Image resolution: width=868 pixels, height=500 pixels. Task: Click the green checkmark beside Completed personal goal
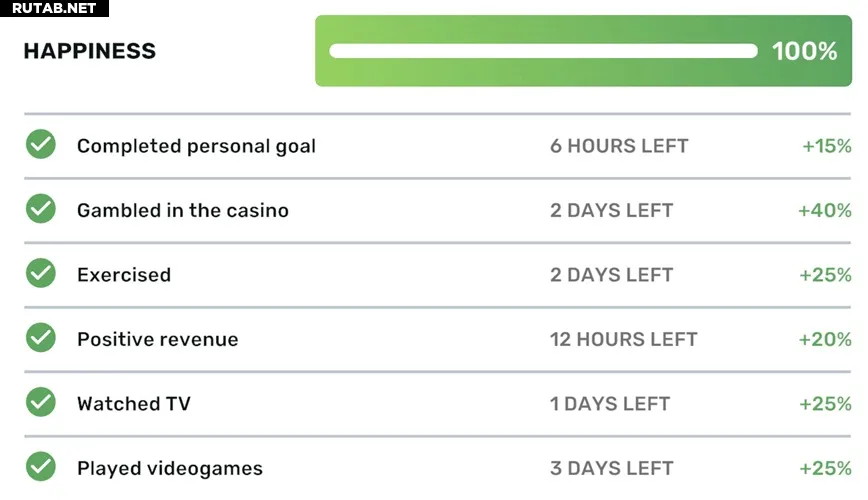point(41,145)
